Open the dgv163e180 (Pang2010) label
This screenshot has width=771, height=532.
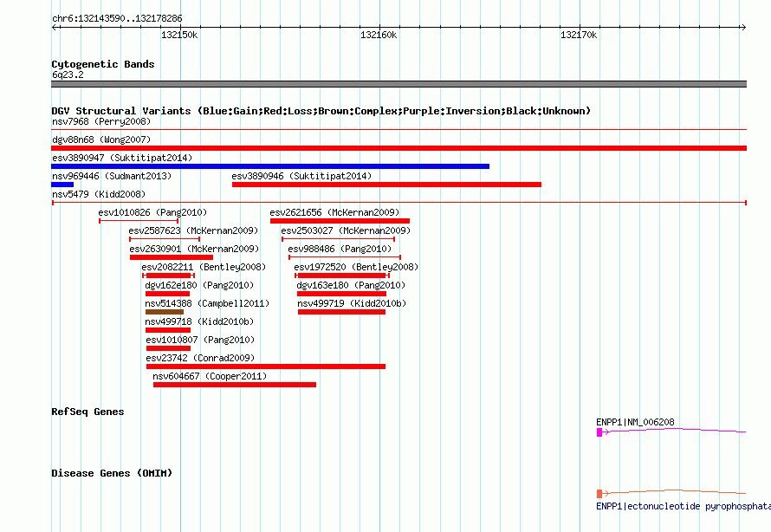coord(351,285)
